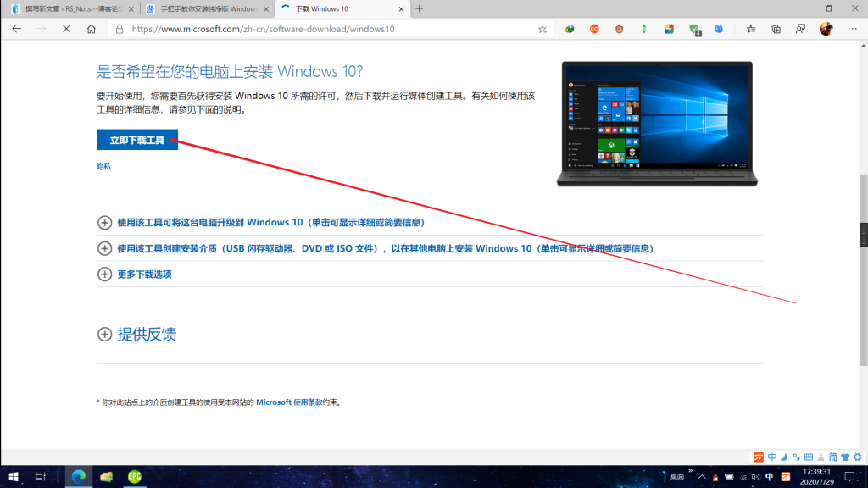Toggle IME punctuation mode
The height and width of the screenshot is (488, 868).
[796, 457]
